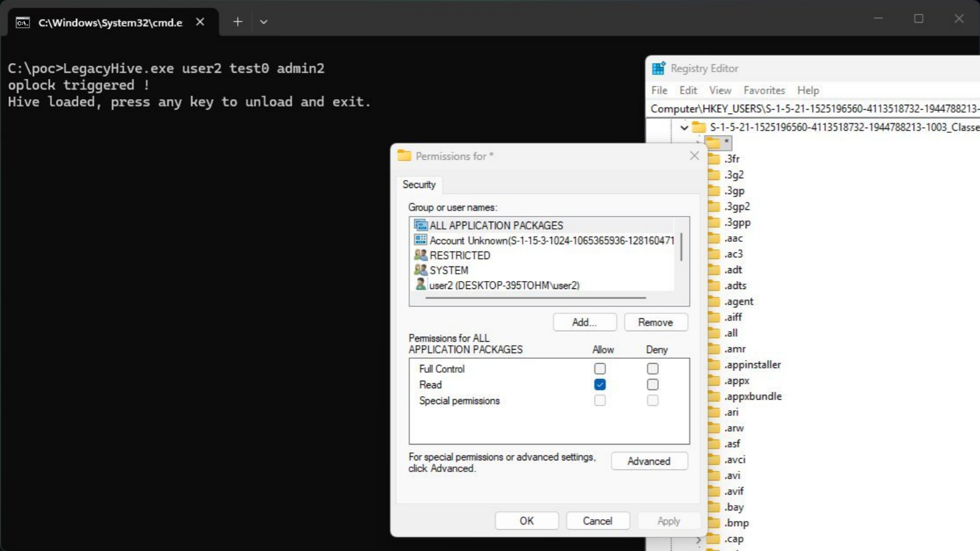The image size is (980, 551).
Task: Open the Edit menu in Registry Editor
Action: 688,90
